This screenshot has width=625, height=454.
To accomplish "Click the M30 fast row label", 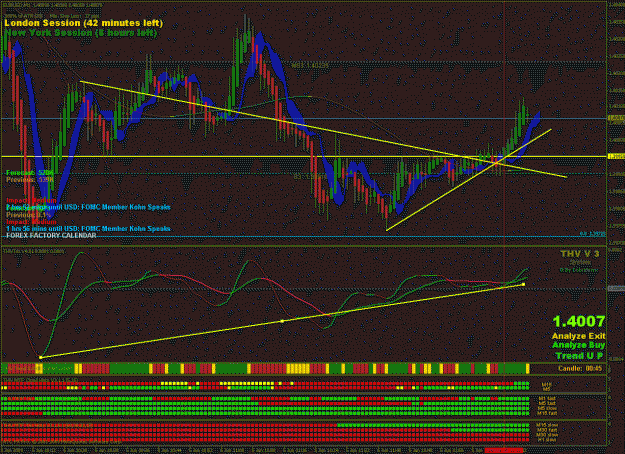I will (547, 430).
